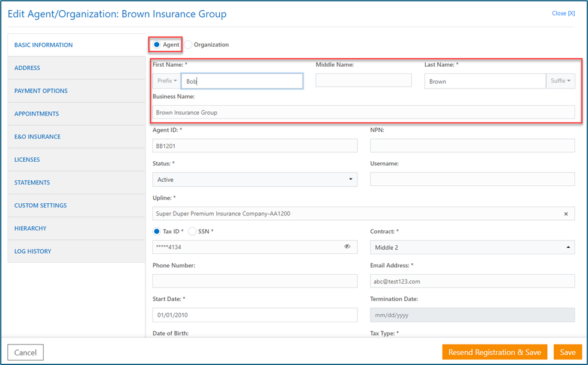
Task: Go to the Appointments tab
Action: 76,114
